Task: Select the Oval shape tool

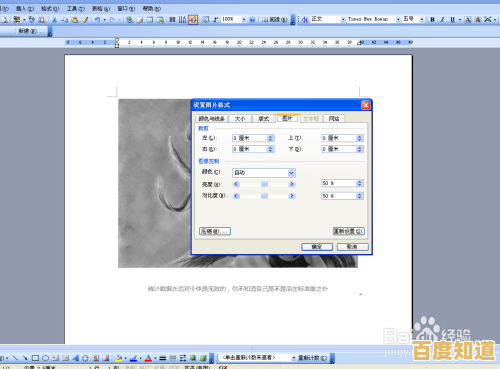Action: tap(45, 358)
